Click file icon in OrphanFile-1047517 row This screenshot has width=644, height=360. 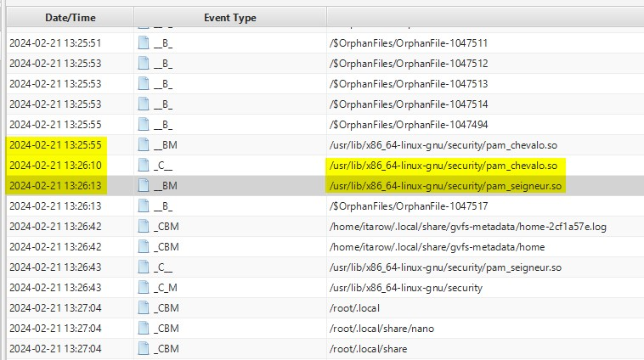pyautogui.click(x=144, y=205)
